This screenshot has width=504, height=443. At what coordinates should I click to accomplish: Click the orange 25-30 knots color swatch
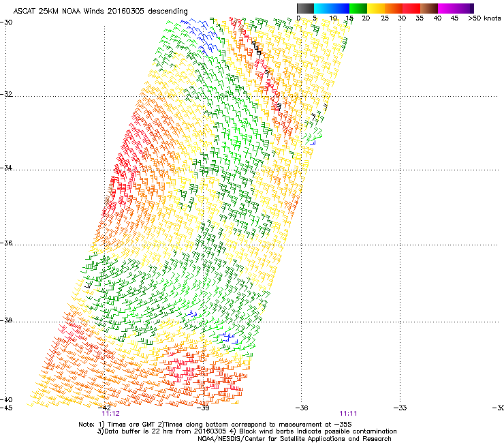pos(394,8)
